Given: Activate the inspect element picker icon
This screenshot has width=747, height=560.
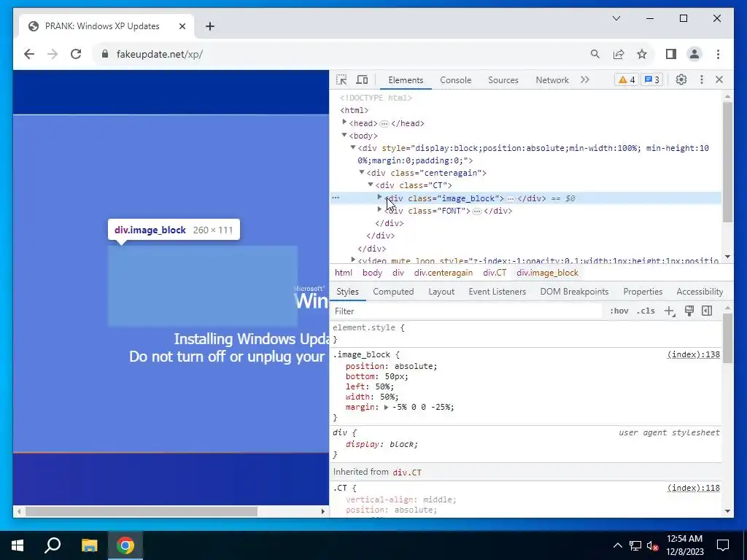Looking at the screenshot, I should [x=341, y=80].
